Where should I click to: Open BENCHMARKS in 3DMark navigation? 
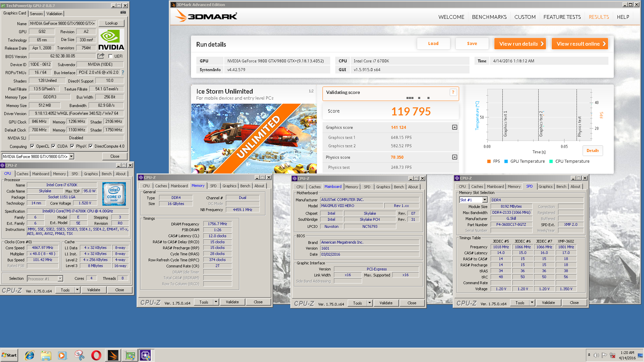[x=489, y=17]
